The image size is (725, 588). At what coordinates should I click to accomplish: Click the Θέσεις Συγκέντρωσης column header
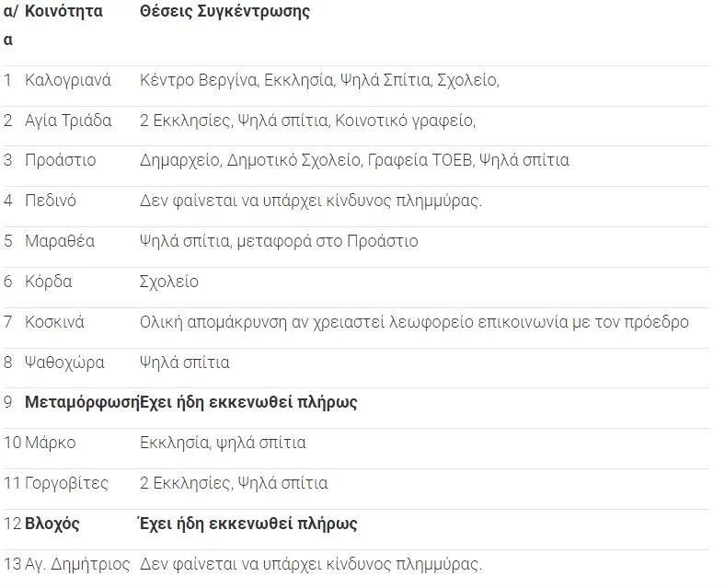click(x=224, y=12)
